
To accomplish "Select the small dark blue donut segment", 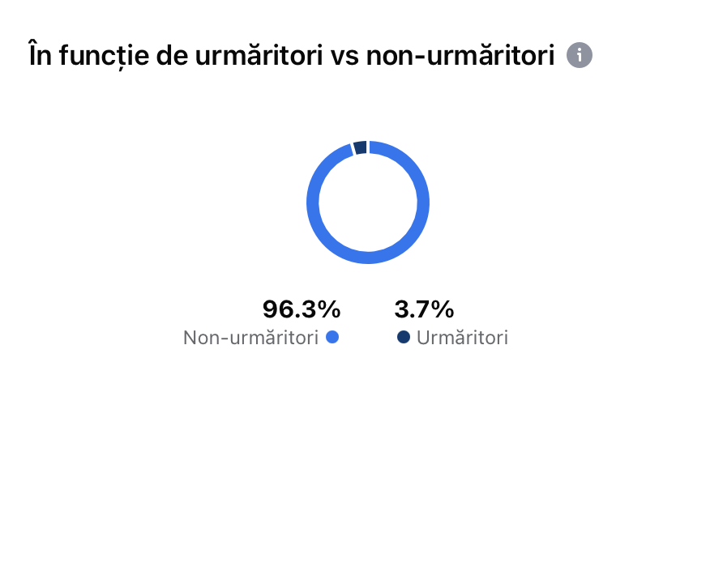I will [x=361, y=147].
